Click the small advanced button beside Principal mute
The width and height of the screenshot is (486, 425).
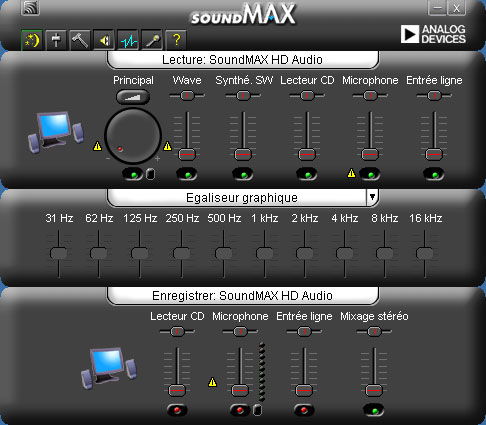coord(151,174)
